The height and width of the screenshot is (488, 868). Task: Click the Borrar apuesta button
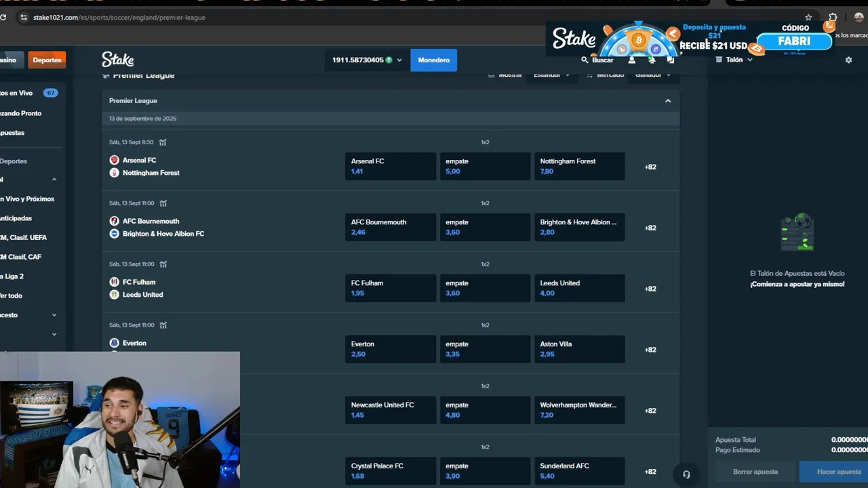755,472
